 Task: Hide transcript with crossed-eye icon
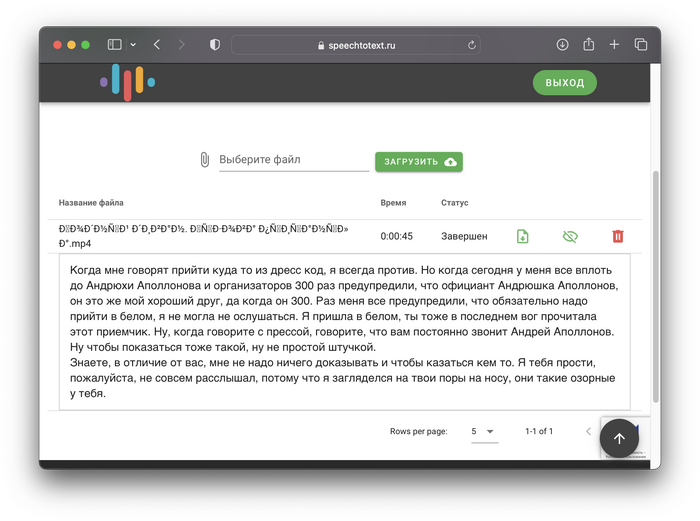(570, 236)
